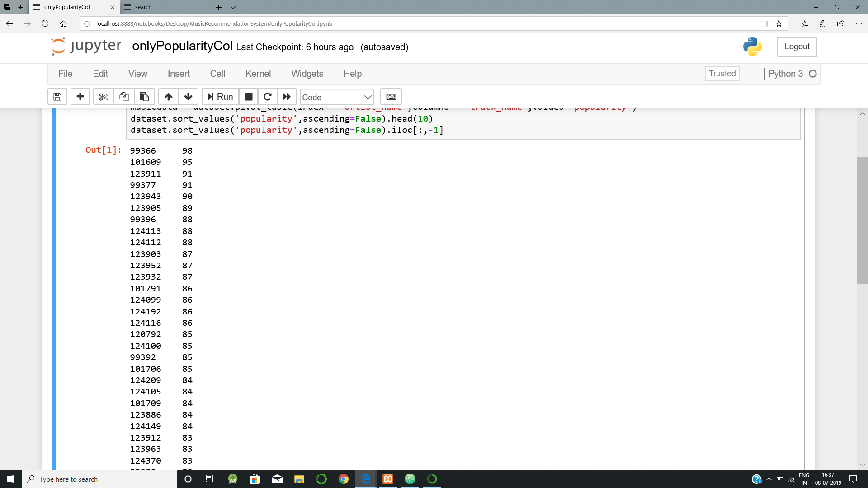The height and width of the screenshot is (488, 868).
Task: Move selected cell down arrow
Action: coord(189,97)
